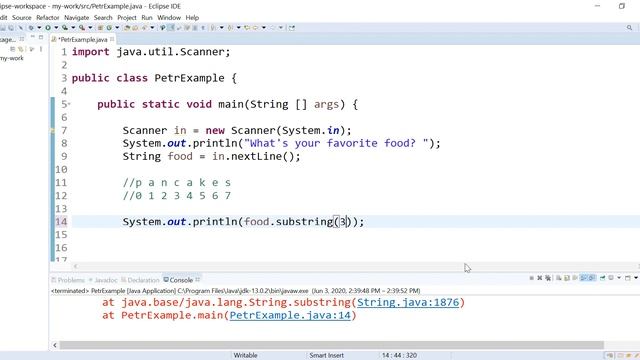Open Console icon in console toolbar
The width and height of the screenshot is (640, 360).
click(628, 278)
